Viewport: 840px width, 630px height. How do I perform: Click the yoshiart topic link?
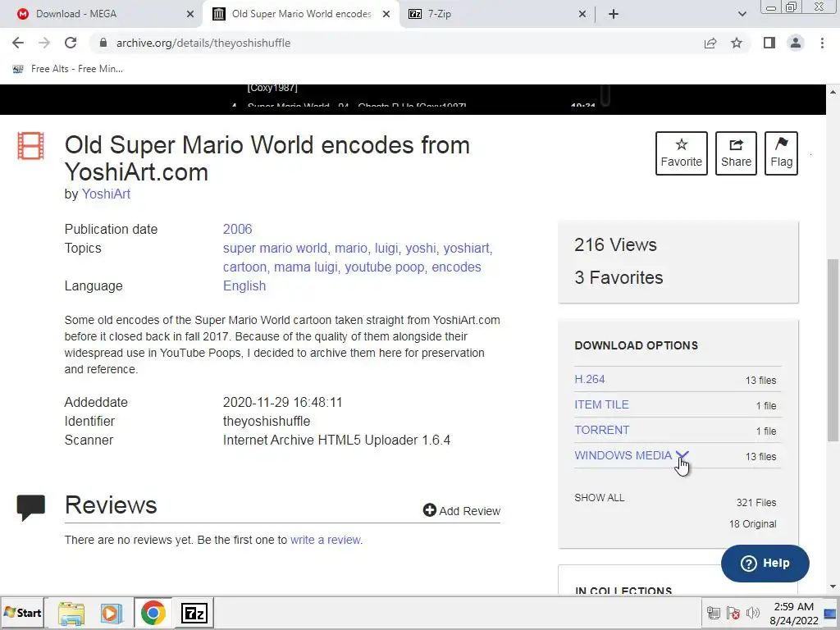tap(466, 248)
